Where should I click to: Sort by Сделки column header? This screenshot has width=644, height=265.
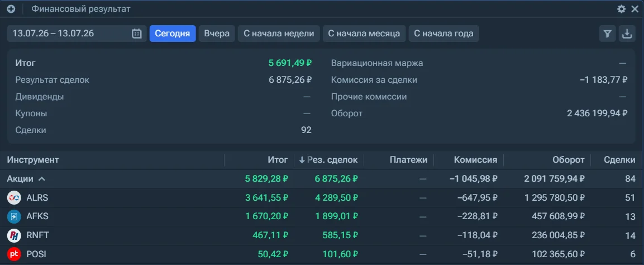(620, 160)
